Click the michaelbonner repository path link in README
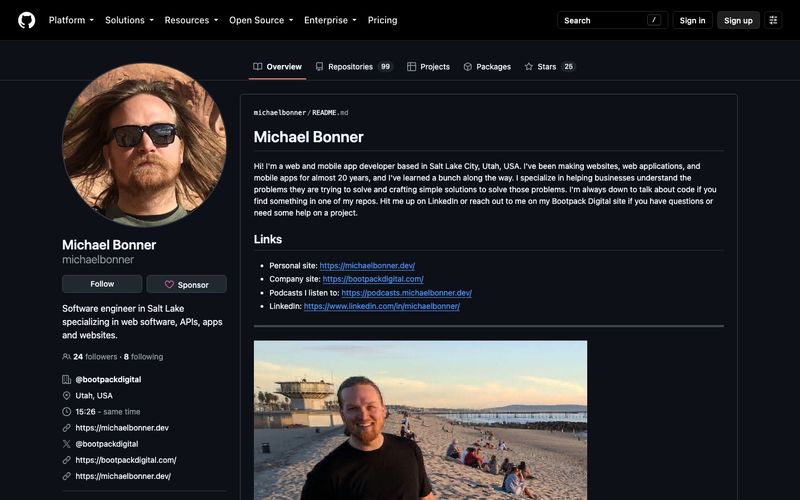This screenshot has height=500, width=800. point(280,113)
